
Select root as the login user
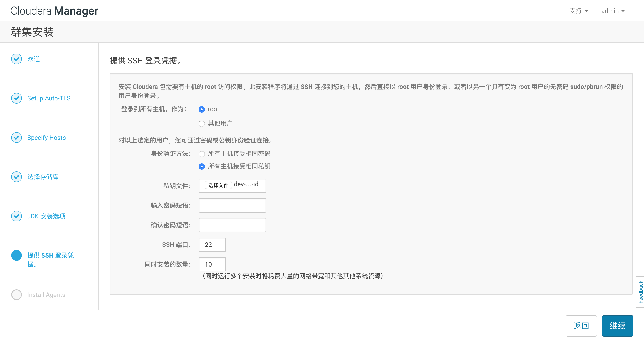point(202,109)
